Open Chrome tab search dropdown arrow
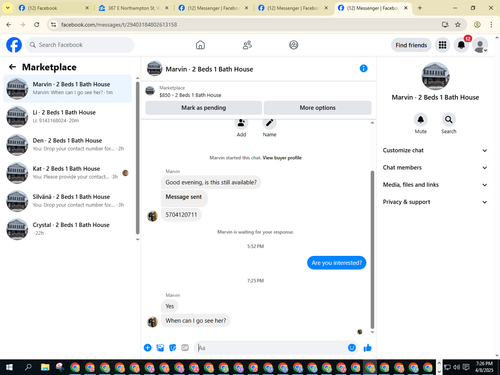The height and width of the screenshot is (375, 500). click(8, 8)
